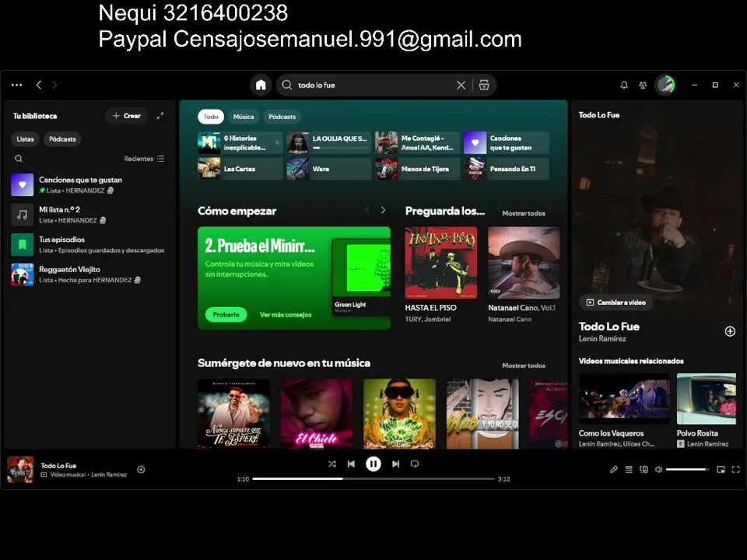Screen dimensions: 747x560
Task: Open the profile avatar menu
Action: 665,85
